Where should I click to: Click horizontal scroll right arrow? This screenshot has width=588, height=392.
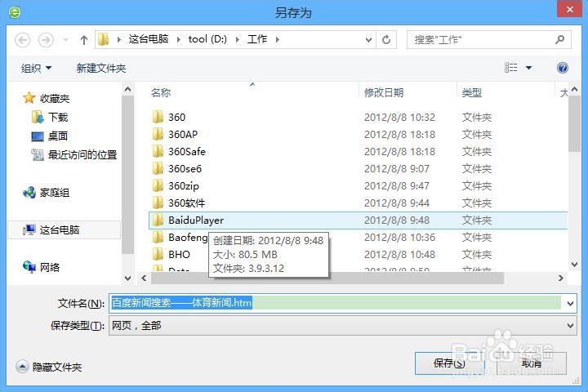560,278
